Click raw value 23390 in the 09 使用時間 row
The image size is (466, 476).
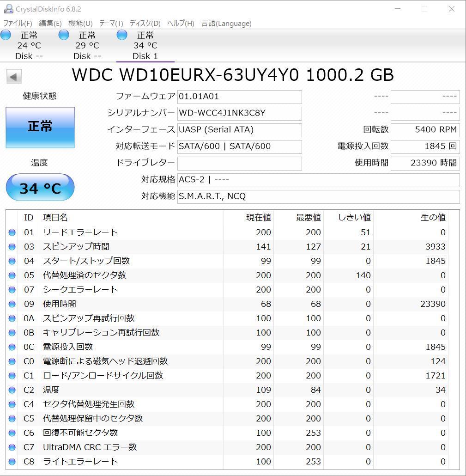tap(433, 304)
